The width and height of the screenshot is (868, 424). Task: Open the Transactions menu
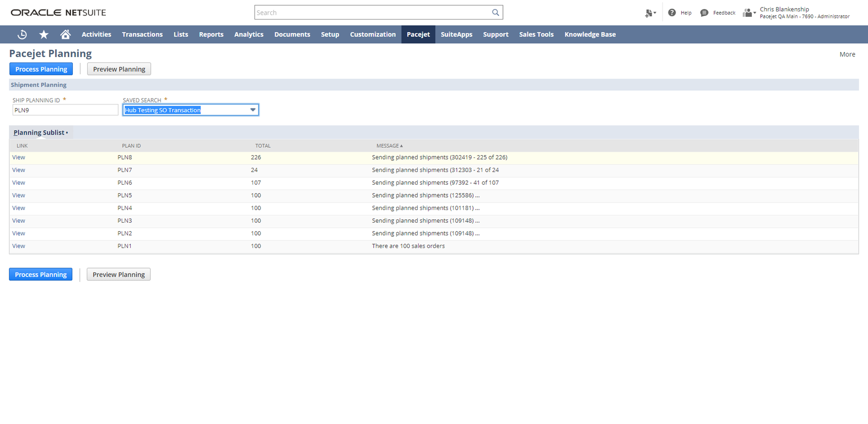[142, 34]
